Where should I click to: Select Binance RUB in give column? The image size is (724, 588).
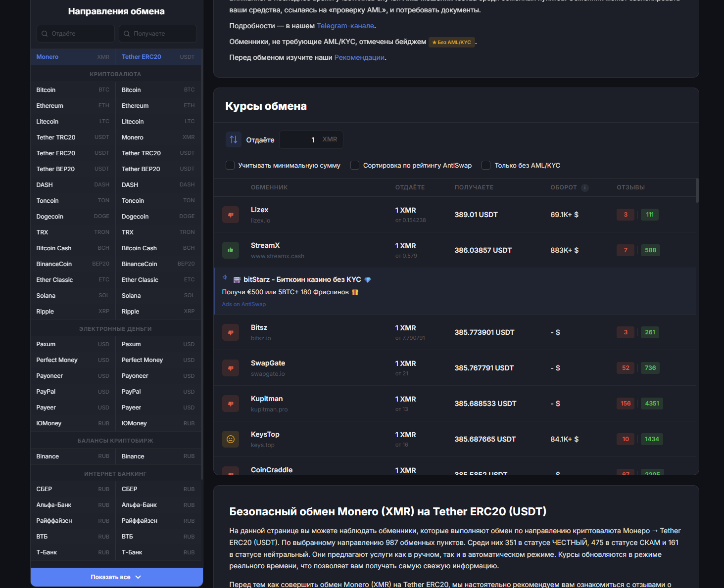click(73, 456)
